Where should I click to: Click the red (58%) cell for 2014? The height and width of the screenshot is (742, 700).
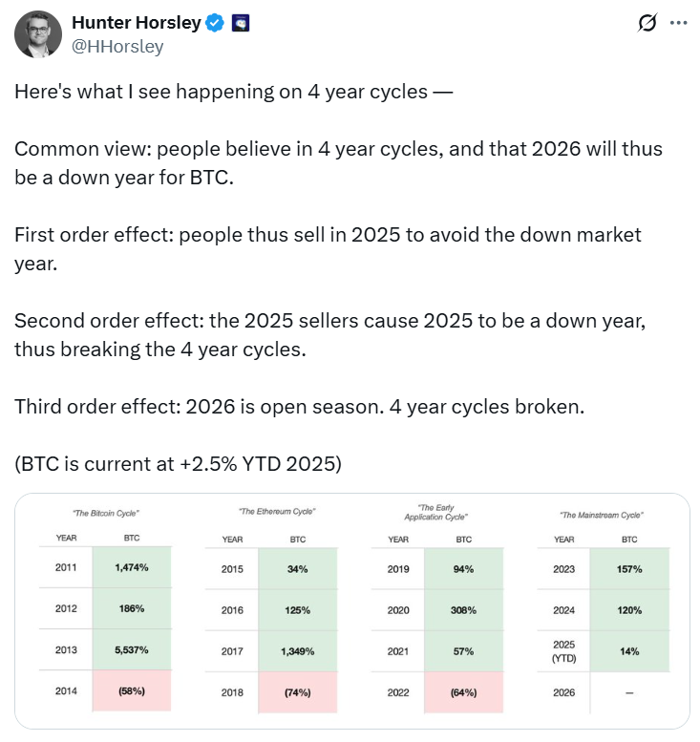[x=132, y=691]
